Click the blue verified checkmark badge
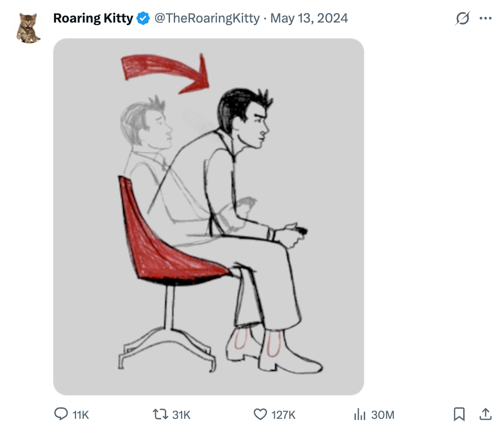504x432 pixels. [x=143, y=18]
